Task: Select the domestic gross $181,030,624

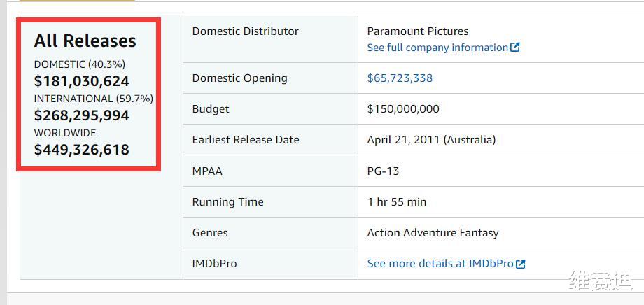Action: click(x=81, y=81)
